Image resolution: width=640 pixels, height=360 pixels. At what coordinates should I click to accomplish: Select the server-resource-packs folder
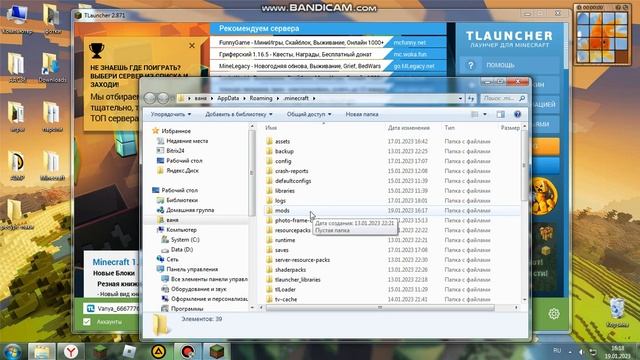pos(302,260)
